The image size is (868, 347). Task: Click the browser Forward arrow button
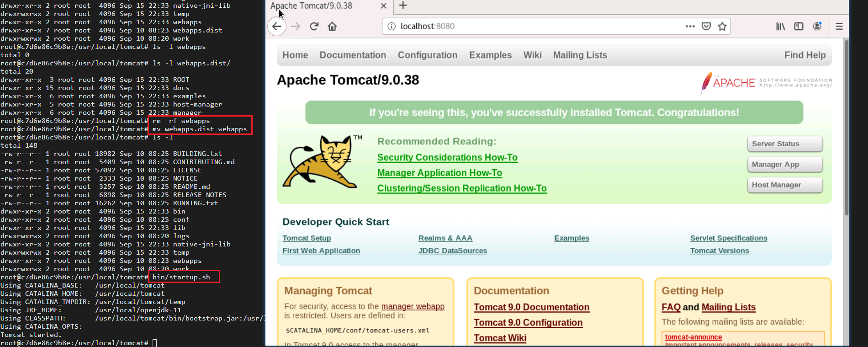coord(296,27)
